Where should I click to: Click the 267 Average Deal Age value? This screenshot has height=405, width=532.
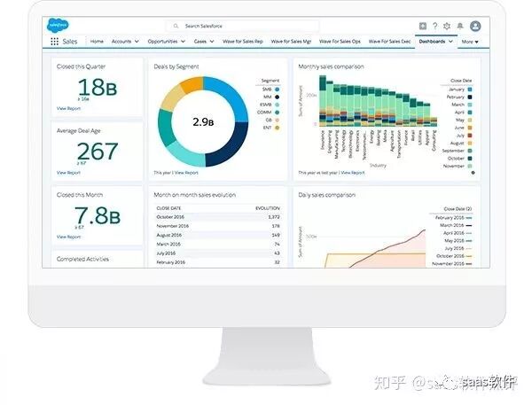[98, 152]
